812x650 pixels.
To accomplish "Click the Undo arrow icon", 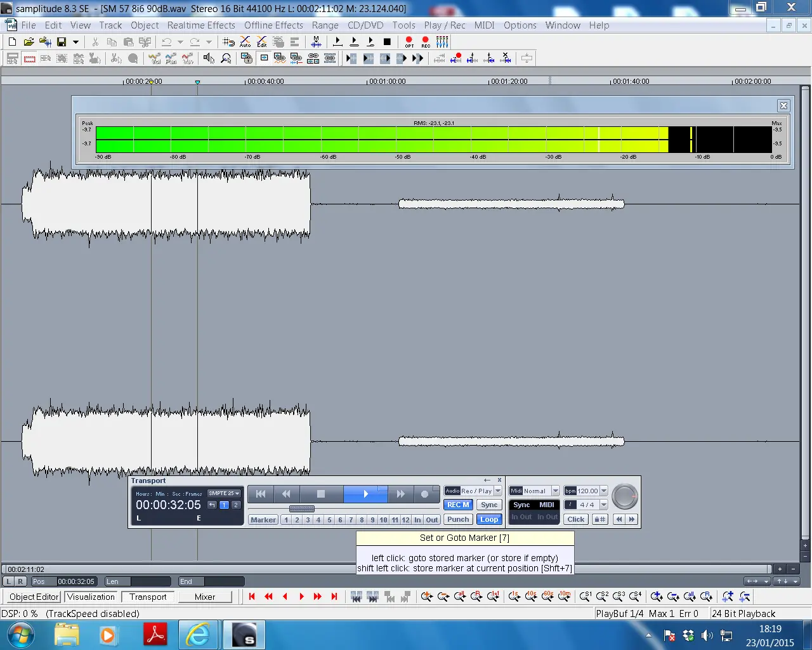I will [x=166, y=42].
